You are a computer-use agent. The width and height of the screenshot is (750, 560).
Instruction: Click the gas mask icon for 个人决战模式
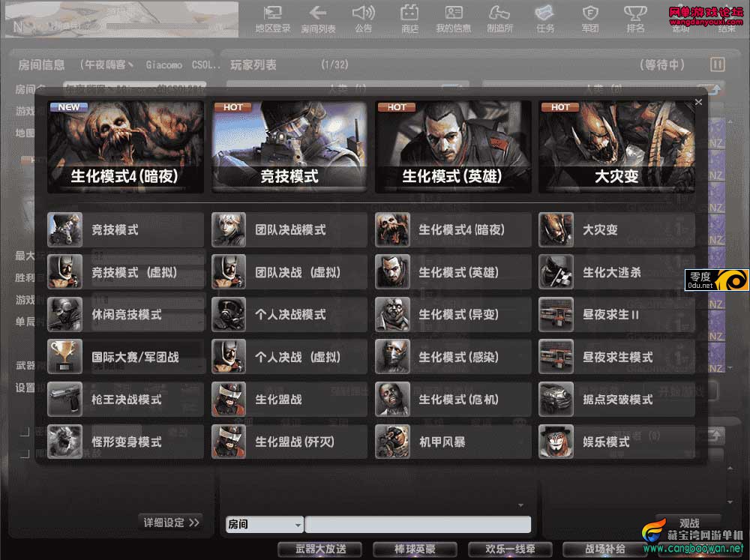pyautogui.click(x=229, y=314)
